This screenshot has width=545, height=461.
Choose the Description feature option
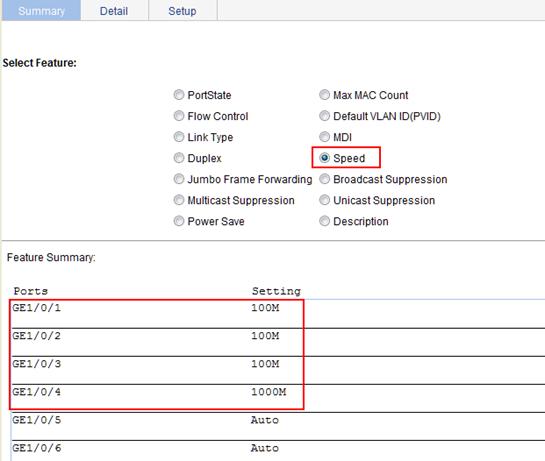(x=324, y=221)
